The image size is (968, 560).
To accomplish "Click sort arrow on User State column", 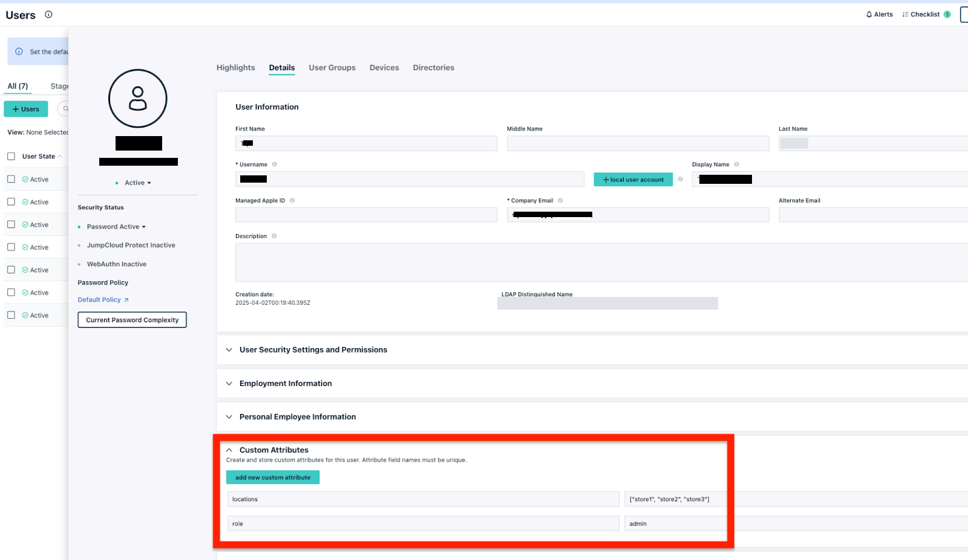I will point(60,157).
